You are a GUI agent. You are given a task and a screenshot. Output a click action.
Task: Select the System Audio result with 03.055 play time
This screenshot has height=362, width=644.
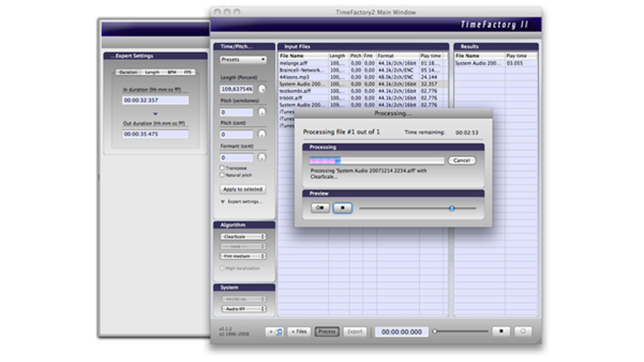point(496,63)
